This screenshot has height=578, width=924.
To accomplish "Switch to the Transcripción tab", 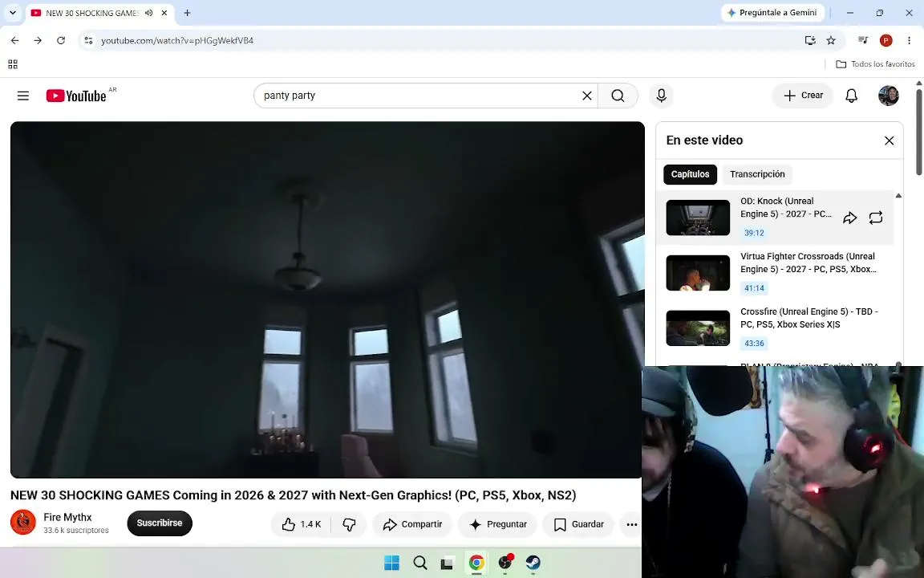I will pyautogui.click(x=757, y=174).
